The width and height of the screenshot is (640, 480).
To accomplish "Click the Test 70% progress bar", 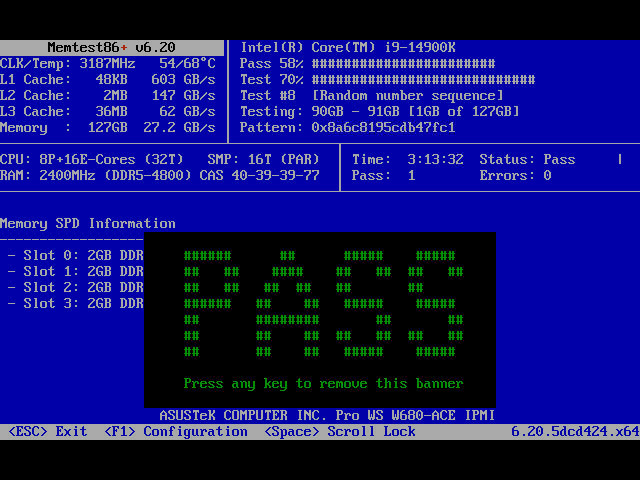I will pos(423,80).
